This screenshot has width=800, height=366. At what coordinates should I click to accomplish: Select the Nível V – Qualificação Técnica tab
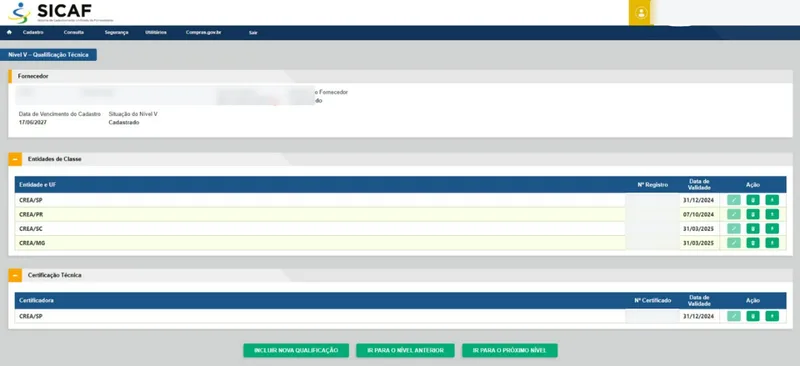(48, 55)
